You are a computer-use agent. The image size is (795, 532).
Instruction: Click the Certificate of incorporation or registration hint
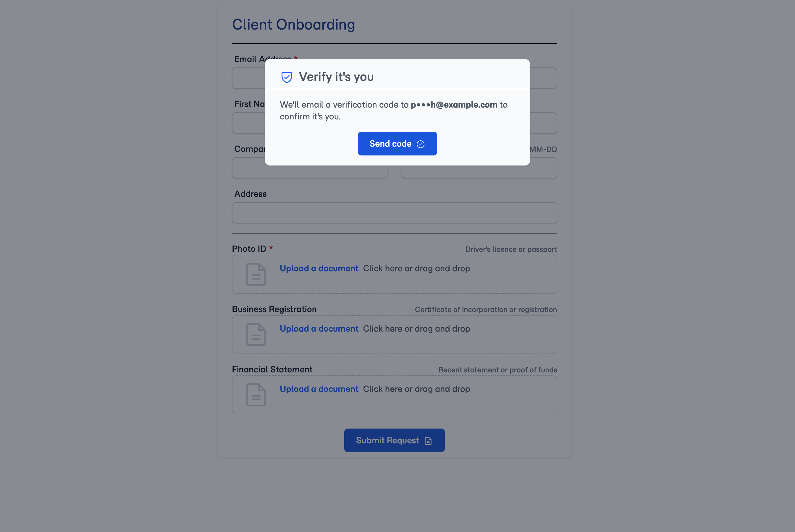(486, 309)
